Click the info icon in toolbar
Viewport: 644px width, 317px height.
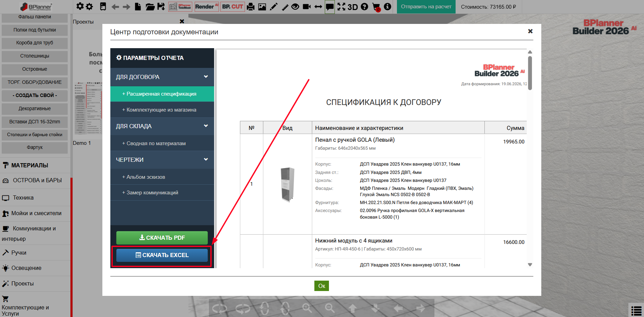point(388,7)
